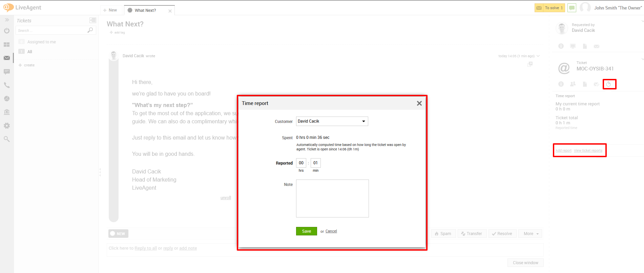Open Knowledge base via building sidebar icon

coord(7,112)
